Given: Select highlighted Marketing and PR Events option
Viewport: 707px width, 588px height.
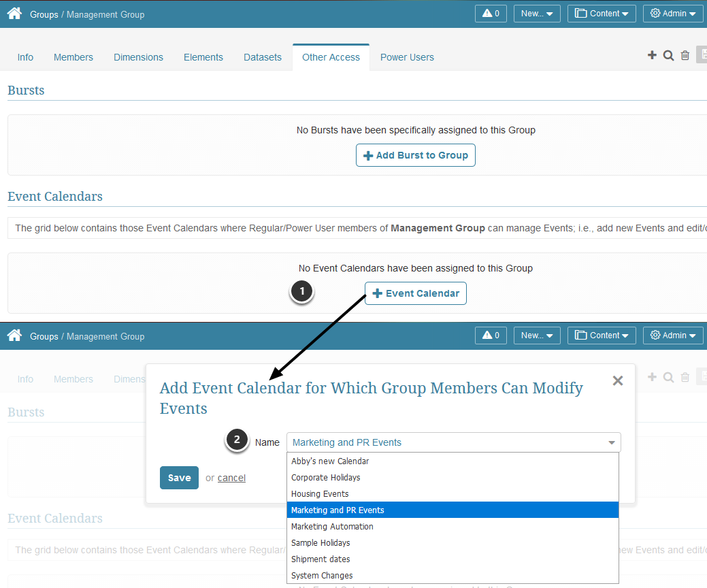Looking at the screenshot, I should [453, 510].
